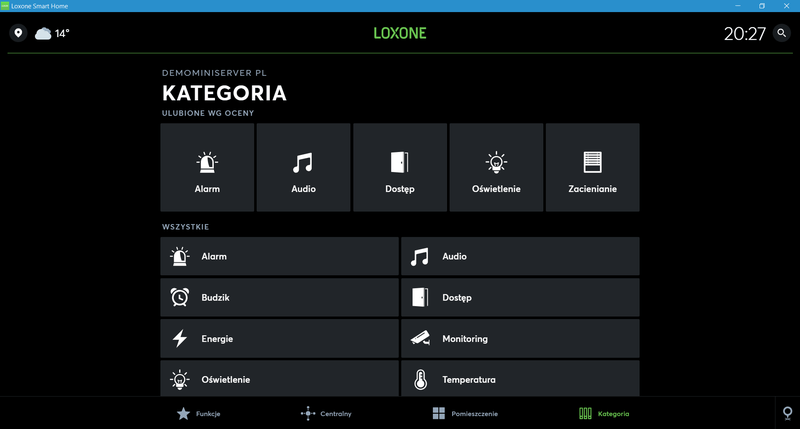Switch to the Centralny tab
800x429 pixels.
[326, 414]
